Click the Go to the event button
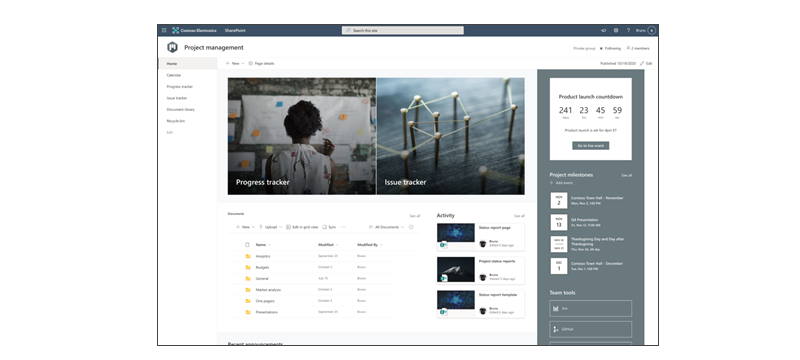800x360 pixels. click(x=590, y=145)
